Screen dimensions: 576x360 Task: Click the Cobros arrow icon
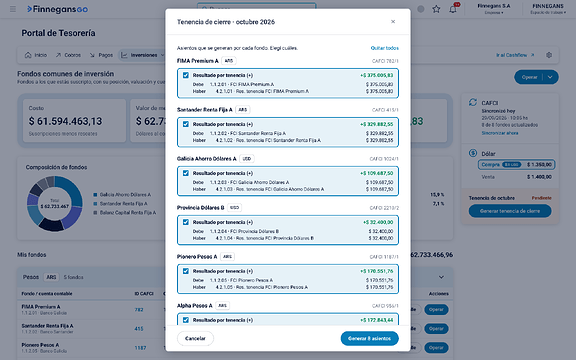58,55
